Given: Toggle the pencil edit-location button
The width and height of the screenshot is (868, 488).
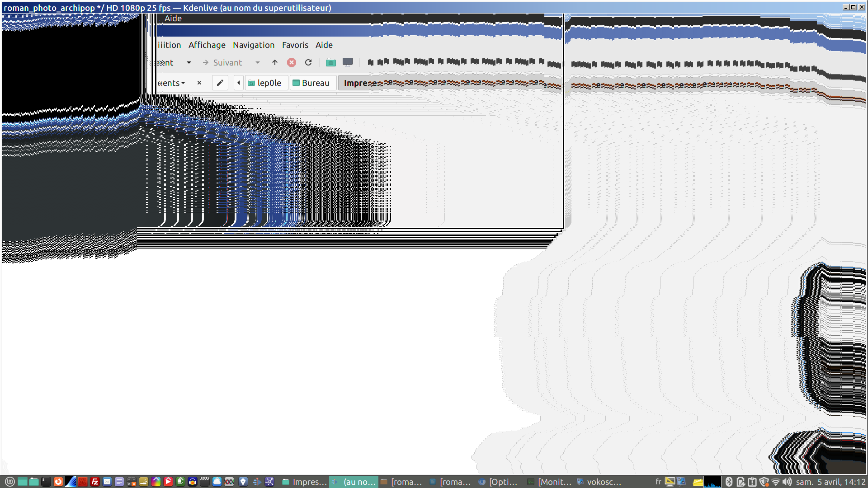Looking at the screenshot, I should point(220,83).
